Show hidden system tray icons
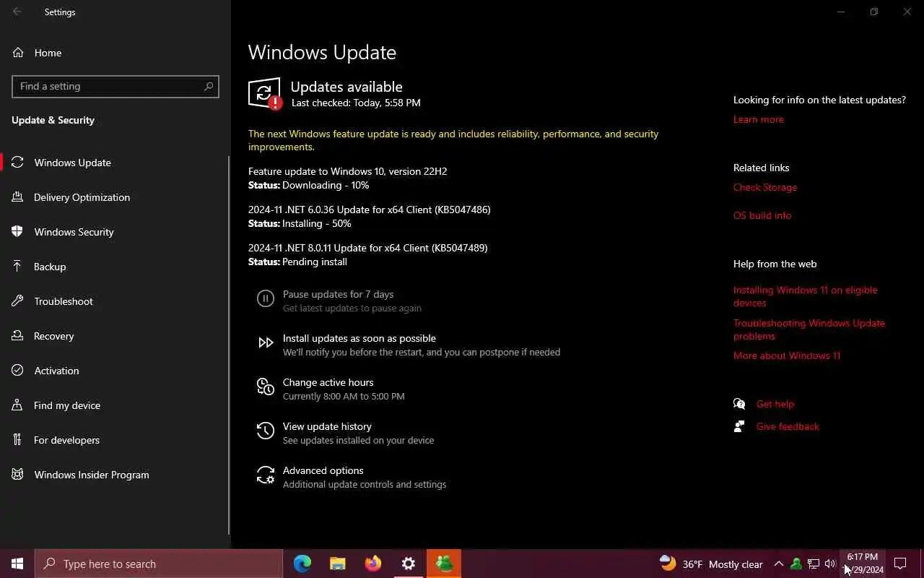 pos(778,564)
